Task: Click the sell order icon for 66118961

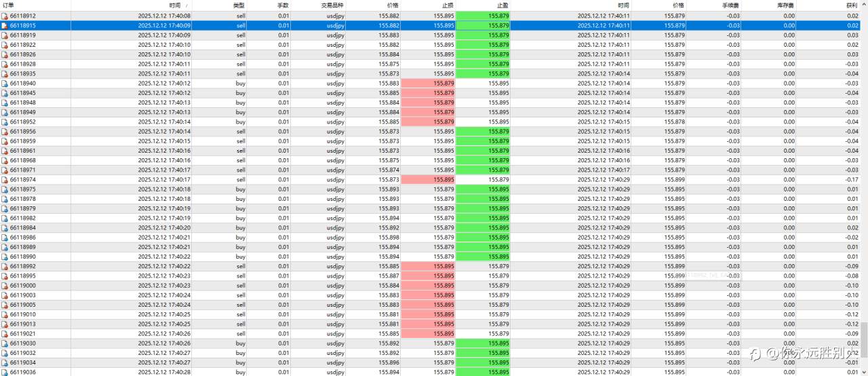Action: (5, 151)
